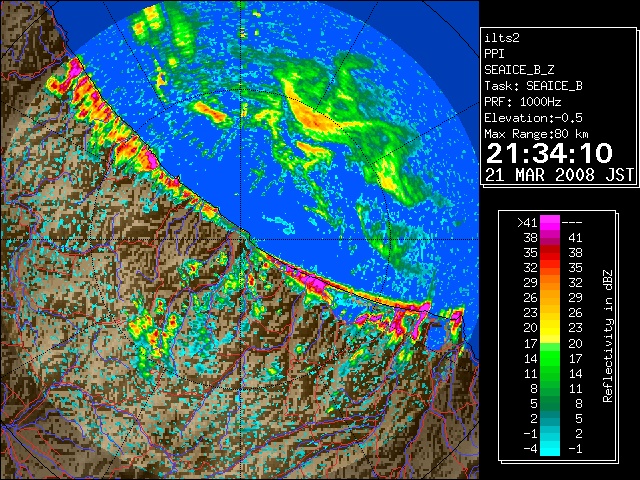Screen dimensions: 640x480
Task: Click the 'PPI' scan type label
Action: coord(494,54)
